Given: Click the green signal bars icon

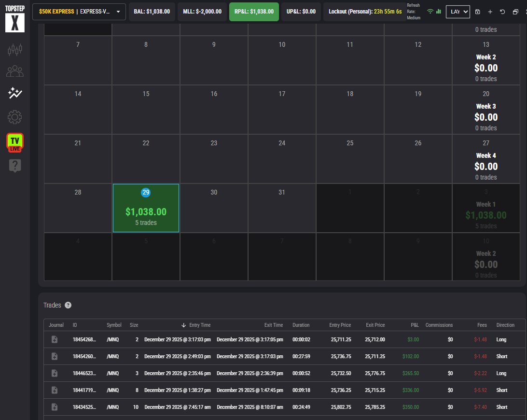Looking at the screenshot, I should [439, 12].
